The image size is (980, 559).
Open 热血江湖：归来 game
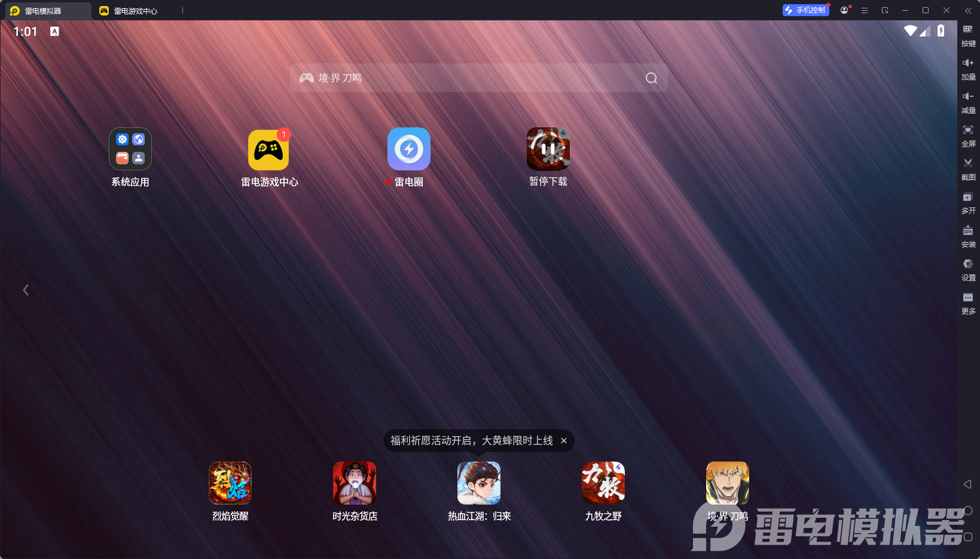click(x=479, y=483)
